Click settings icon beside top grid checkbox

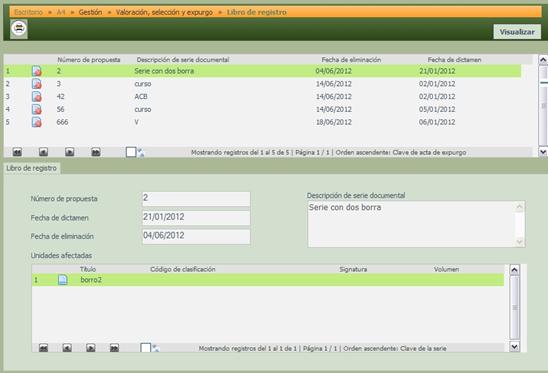point(141,152)
